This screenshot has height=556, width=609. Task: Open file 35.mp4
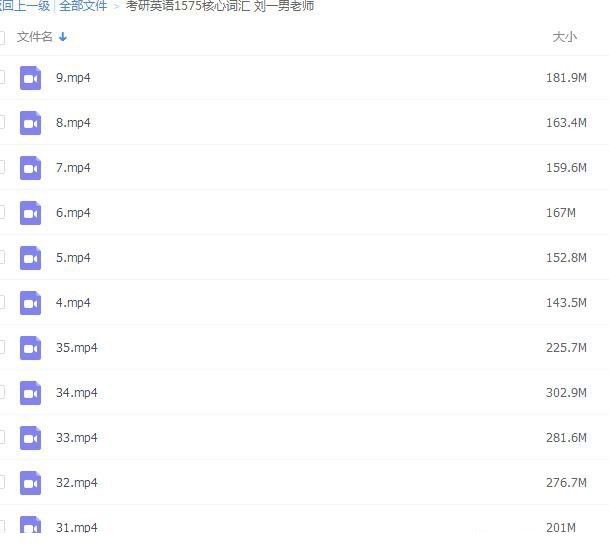coord(77,348)
